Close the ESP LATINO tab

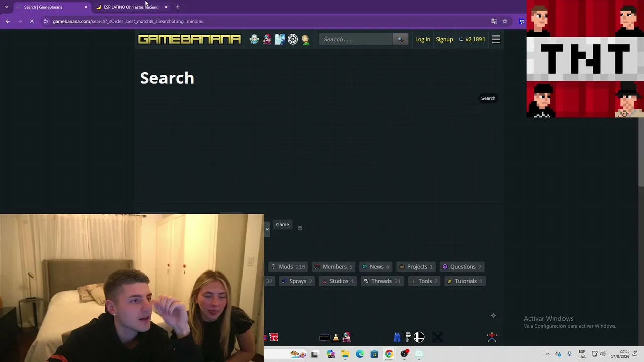[x=166, y=7]
